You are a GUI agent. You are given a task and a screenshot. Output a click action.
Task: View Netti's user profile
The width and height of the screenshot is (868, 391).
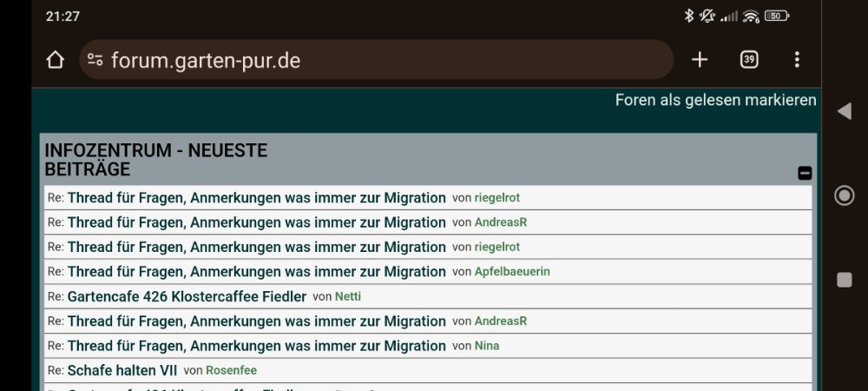click(348, 296)
